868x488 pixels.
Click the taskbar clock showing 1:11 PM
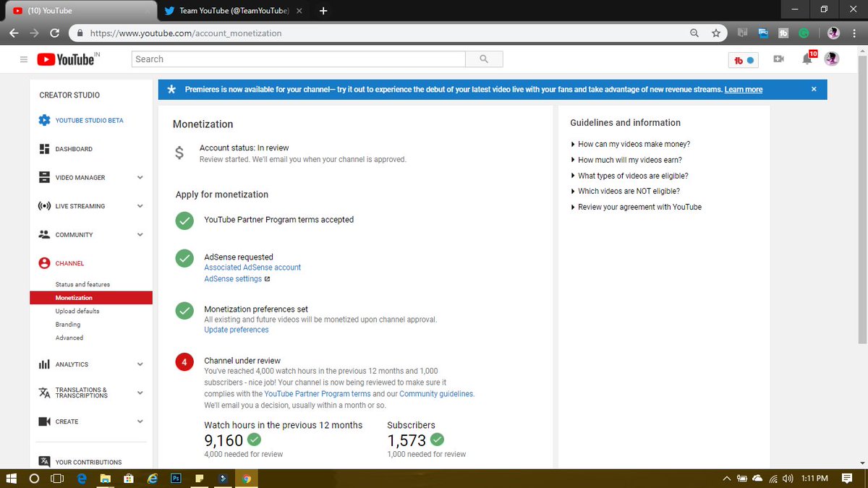[x=814, y=479]
